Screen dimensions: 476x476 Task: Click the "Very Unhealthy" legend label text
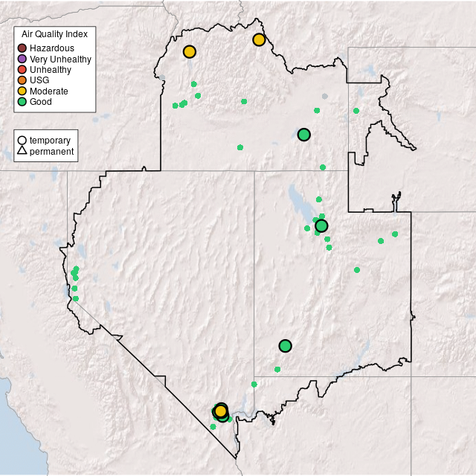tap(60, 59)
